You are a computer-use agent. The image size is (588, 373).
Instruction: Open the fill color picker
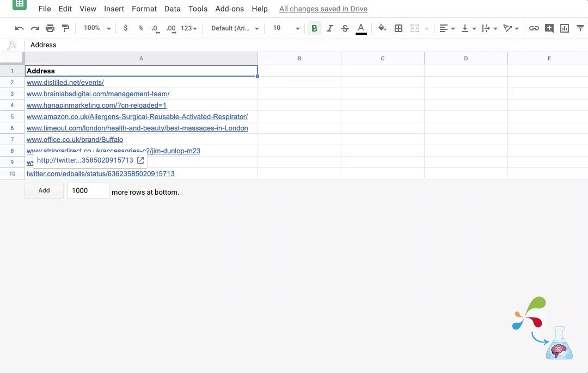pos(382,28)
